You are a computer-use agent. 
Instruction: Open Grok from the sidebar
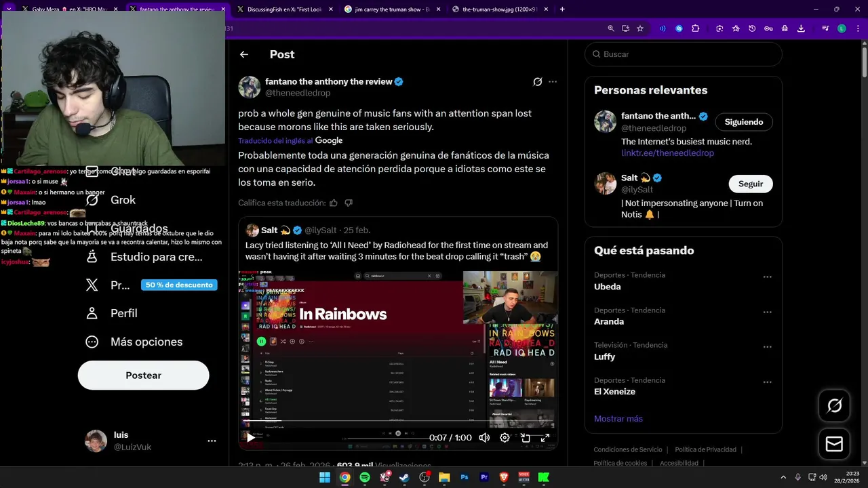point(111,200)
